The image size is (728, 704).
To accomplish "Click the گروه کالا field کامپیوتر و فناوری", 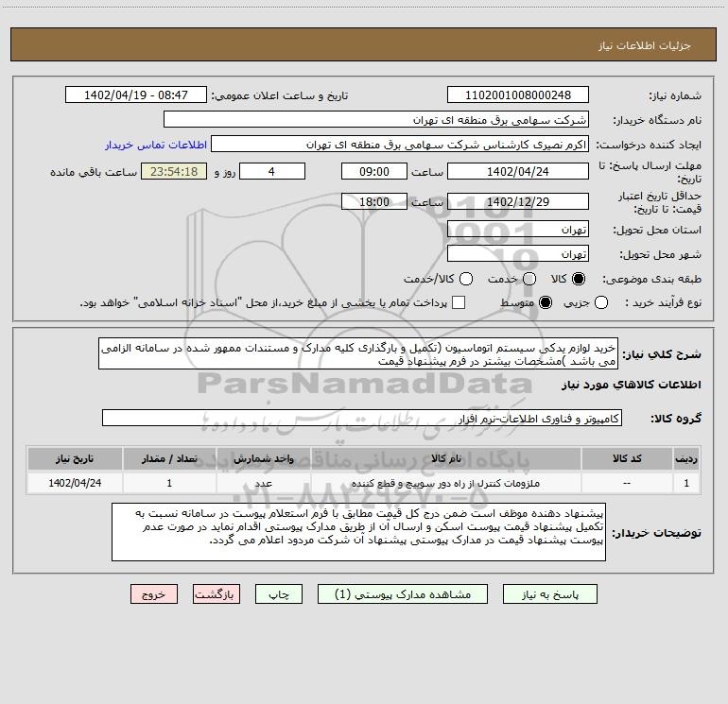I will tap(362, 418).
